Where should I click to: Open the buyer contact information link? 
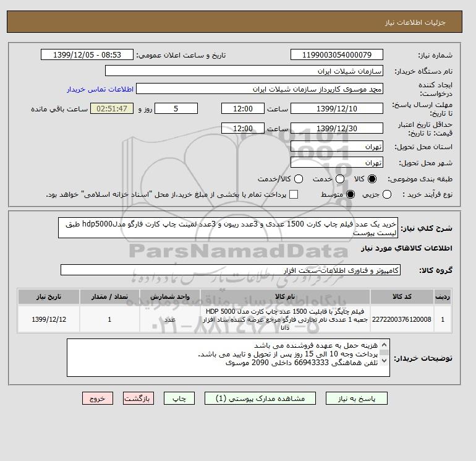tap(100, 89)
